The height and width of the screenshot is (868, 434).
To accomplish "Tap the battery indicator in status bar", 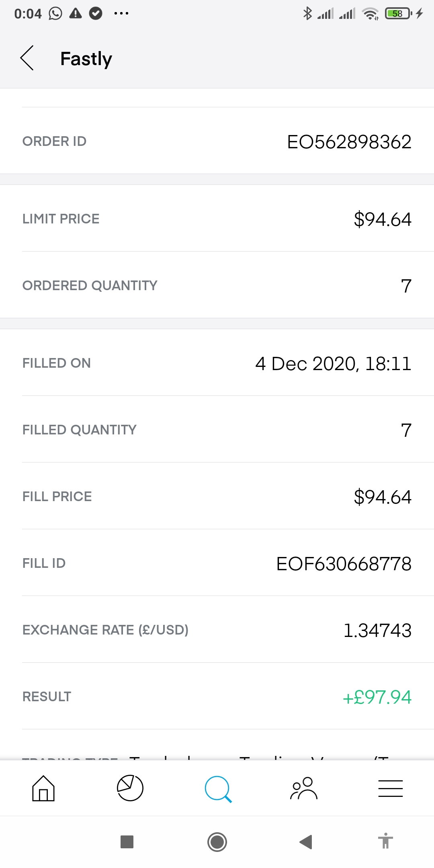I will point(398,14).
